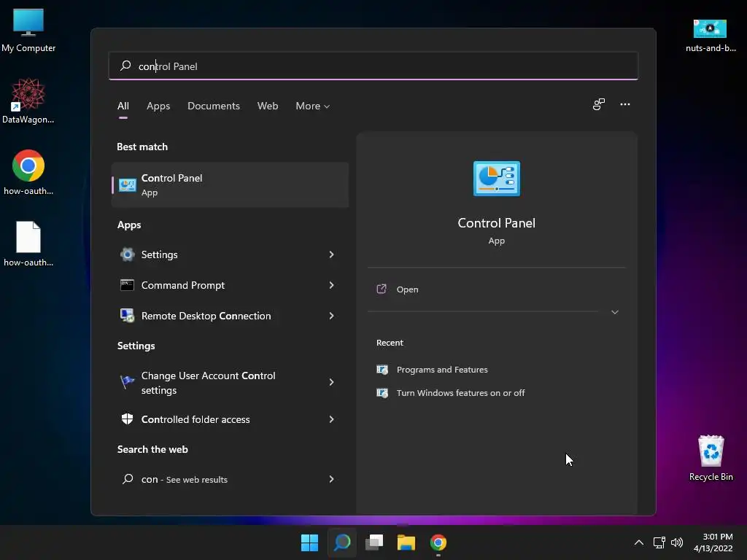Select Control Panel best match result
This screenshot has height=560, width=747.
(230, 184)
